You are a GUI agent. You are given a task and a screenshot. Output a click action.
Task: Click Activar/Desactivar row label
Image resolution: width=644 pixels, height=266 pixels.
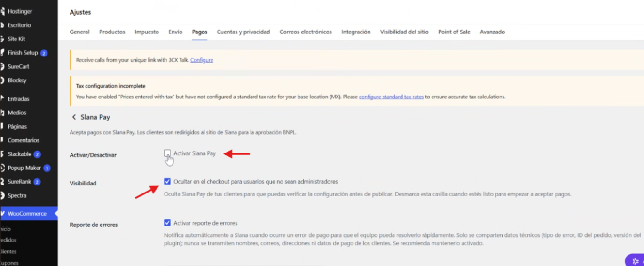(x=93, y=155)
